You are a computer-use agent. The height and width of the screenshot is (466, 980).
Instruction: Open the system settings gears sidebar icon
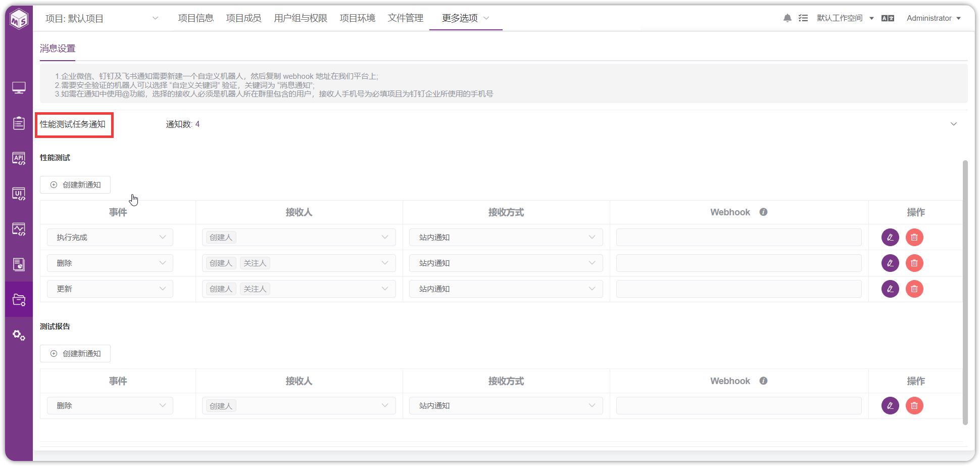[x=19, y=335]
